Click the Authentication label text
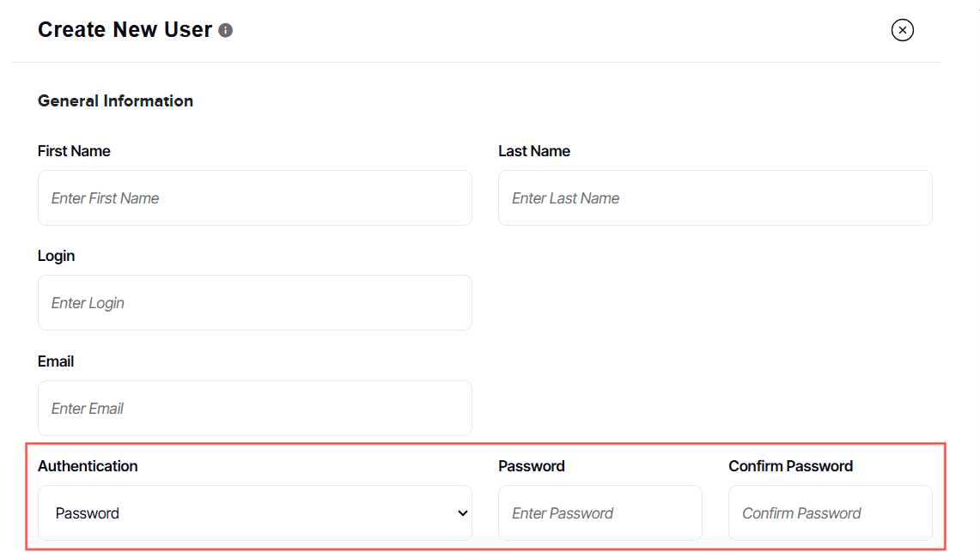980x552 pixels. [88, 466]
